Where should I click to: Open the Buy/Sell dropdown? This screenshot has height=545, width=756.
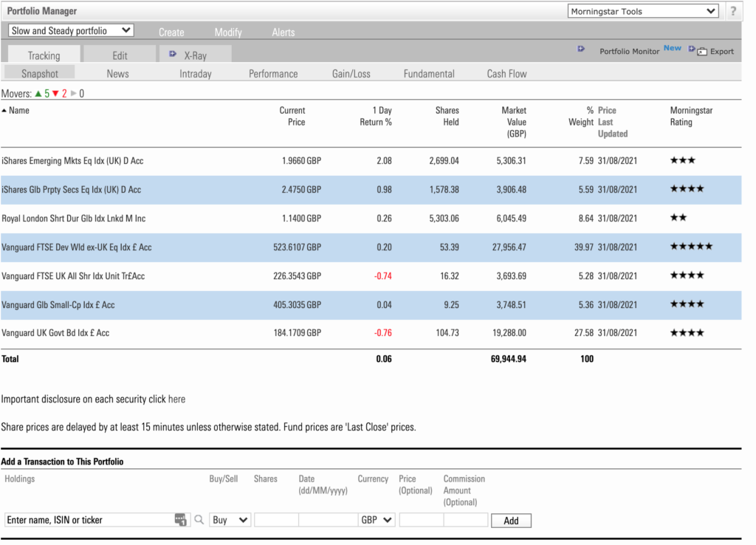[x=230, y=520]
